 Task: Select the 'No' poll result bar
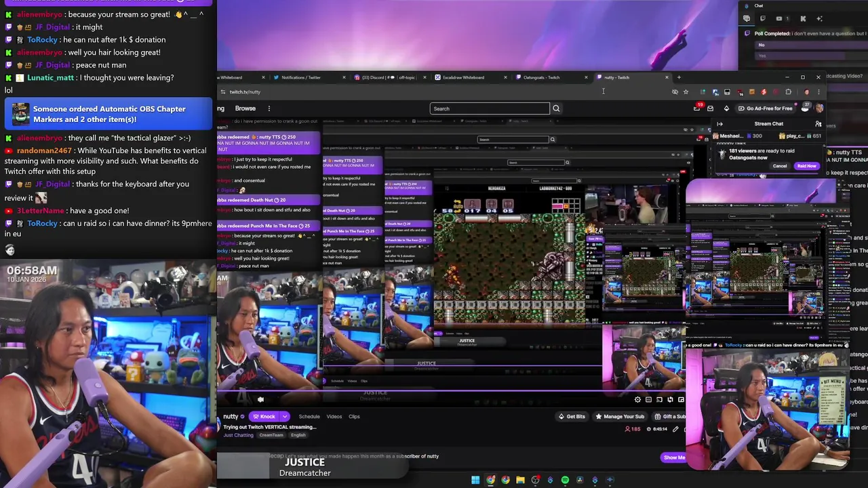click(812, 45)
